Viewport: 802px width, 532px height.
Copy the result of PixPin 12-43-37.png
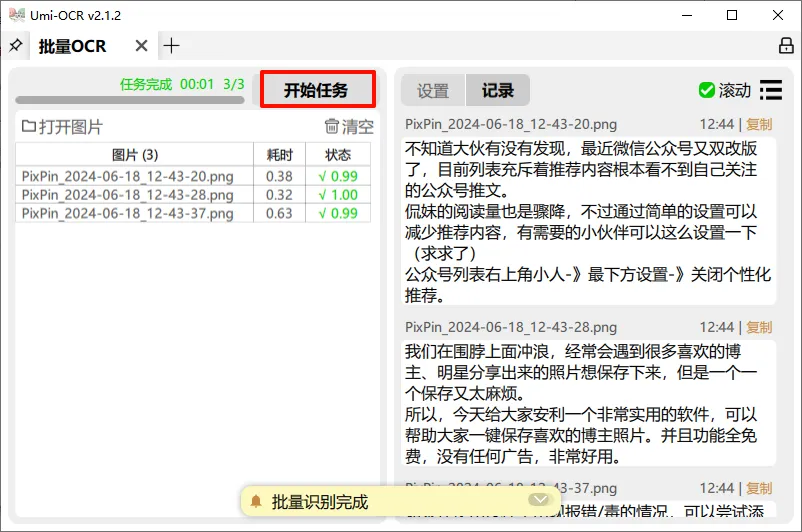click(x=759, y=488)
